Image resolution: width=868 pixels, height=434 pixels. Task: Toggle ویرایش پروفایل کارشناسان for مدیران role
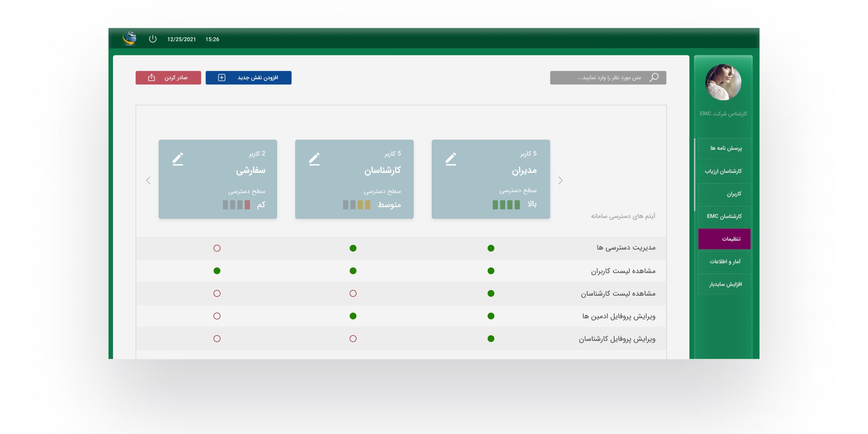pos(491,338)
